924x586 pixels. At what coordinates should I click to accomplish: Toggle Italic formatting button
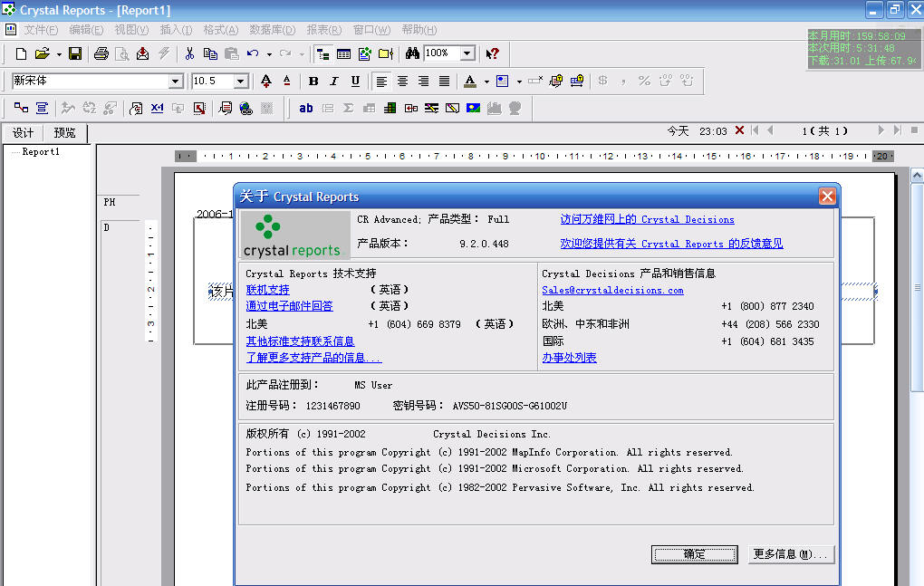click(x=334, y=82)
